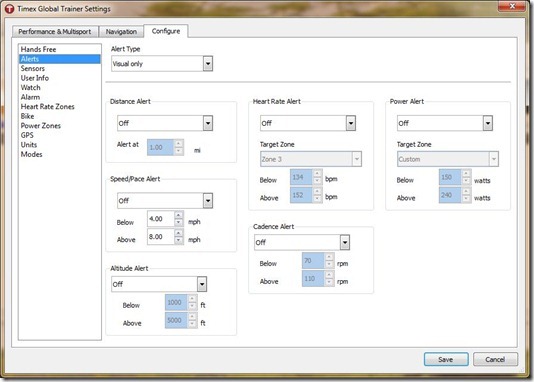
Task: Click the Speed Above 8.00 mph field
Action: (x=160, y=237)
